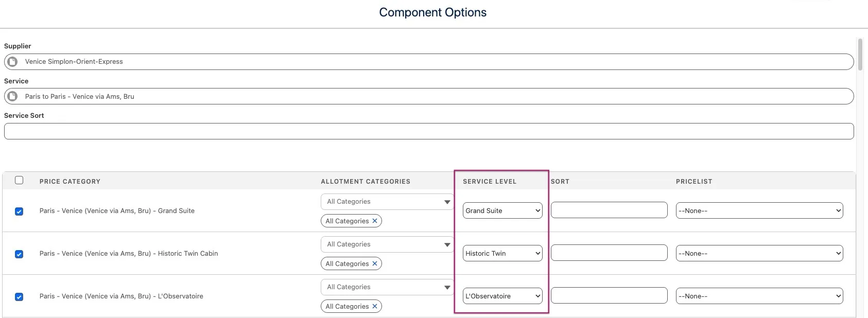Viewport: 868px width, 318px height.
Task: Click the Service Sort input field
Action: (x=428, y=131)
